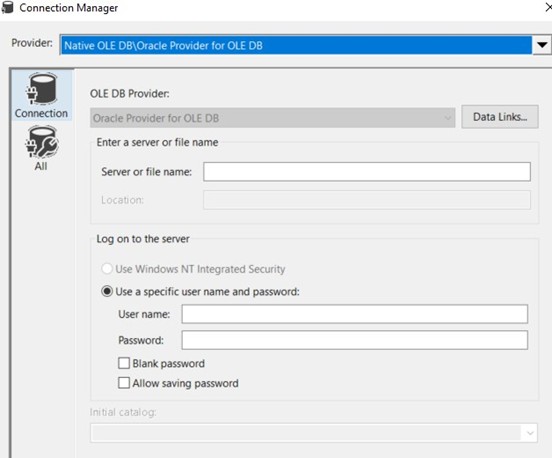
Task: Open the All properties wrench icon
Action: pyautogui.click(x=42, y=142)
